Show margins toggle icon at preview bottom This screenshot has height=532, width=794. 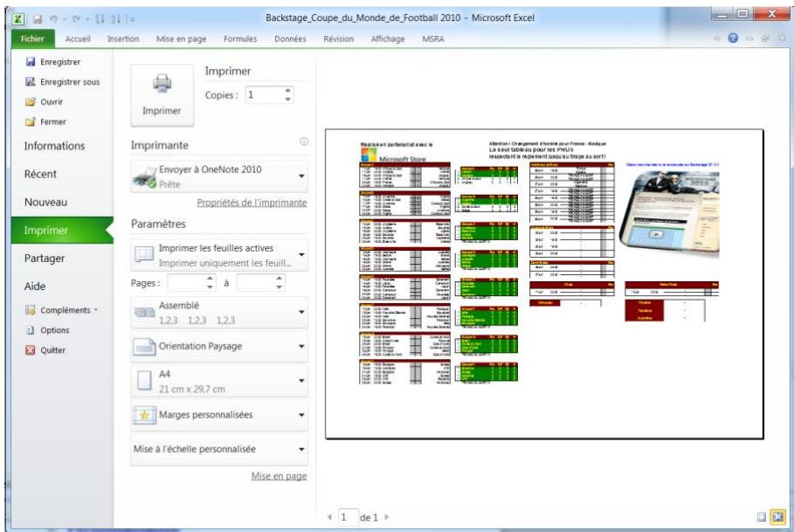pyautogui.click(x=761, y=517)
